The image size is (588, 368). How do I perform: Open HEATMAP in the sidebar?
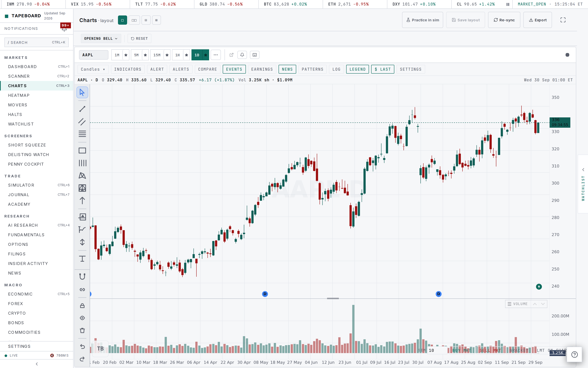click(37, 95)
